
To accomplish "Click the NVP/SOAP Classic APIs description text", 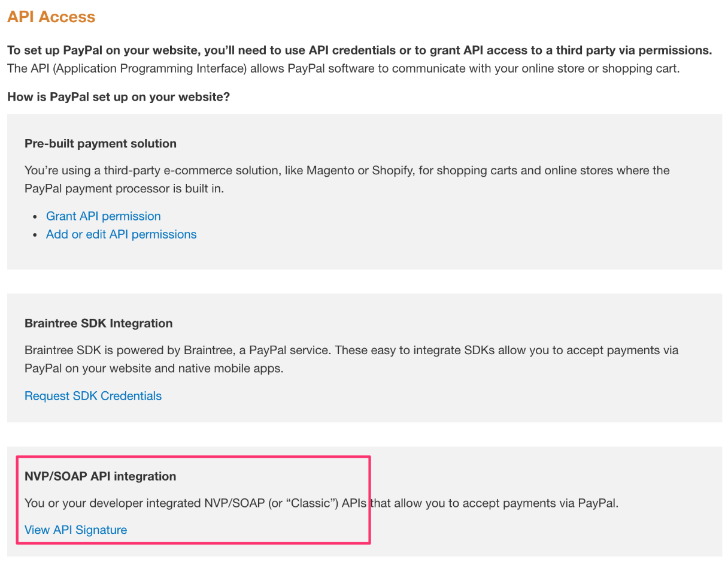I will coord(321,503).
